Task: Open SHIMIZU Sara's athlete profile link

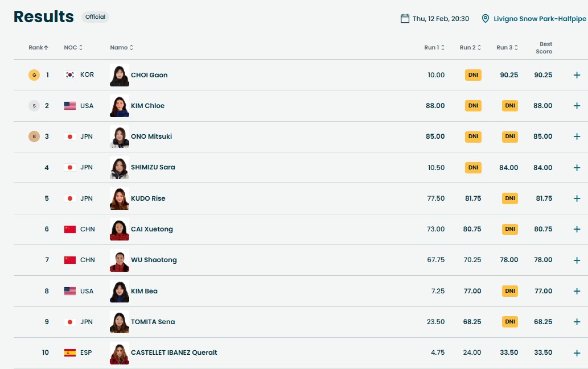Action: coord(153,167)
